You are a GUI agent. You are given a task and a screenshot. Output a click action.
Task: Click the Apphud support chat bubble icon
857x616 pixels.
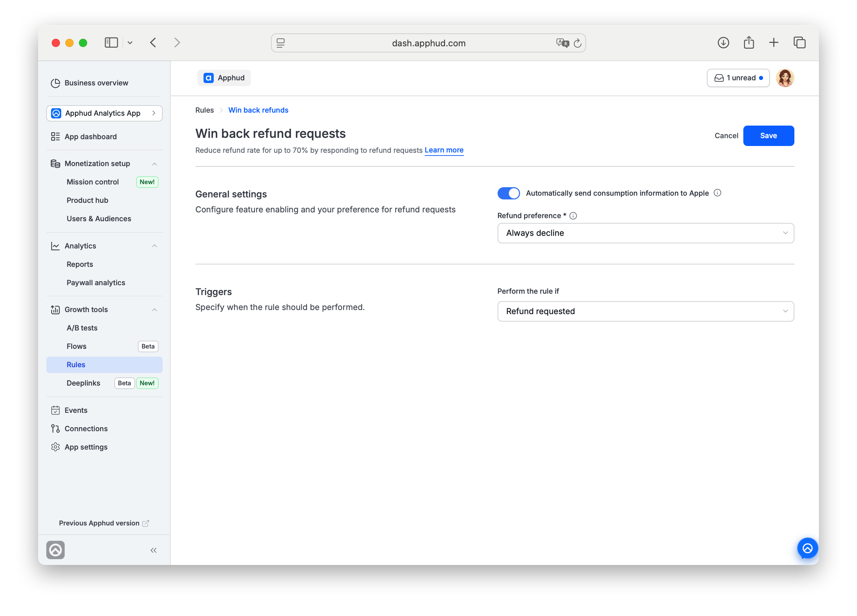tap(808, 548)
